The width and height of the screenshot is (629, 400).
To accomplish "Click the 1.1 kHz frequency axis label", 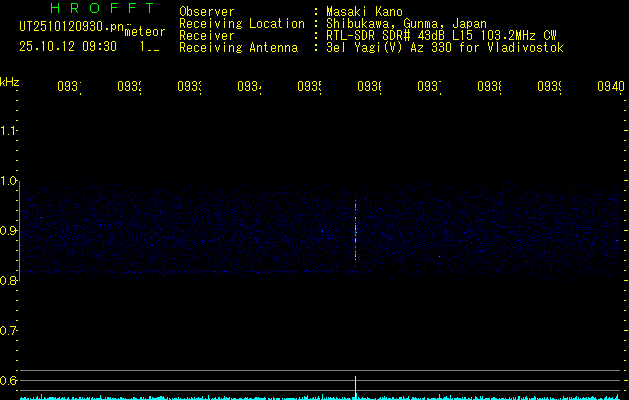I will pos(8,131).
